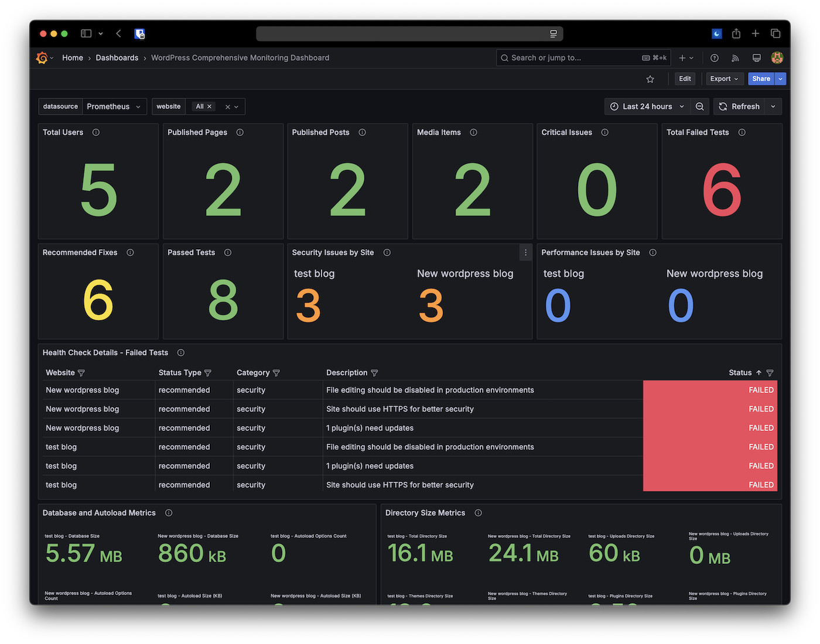Open the Last 24 hours time range picker
820x644 pixels.
pos(647,107)
